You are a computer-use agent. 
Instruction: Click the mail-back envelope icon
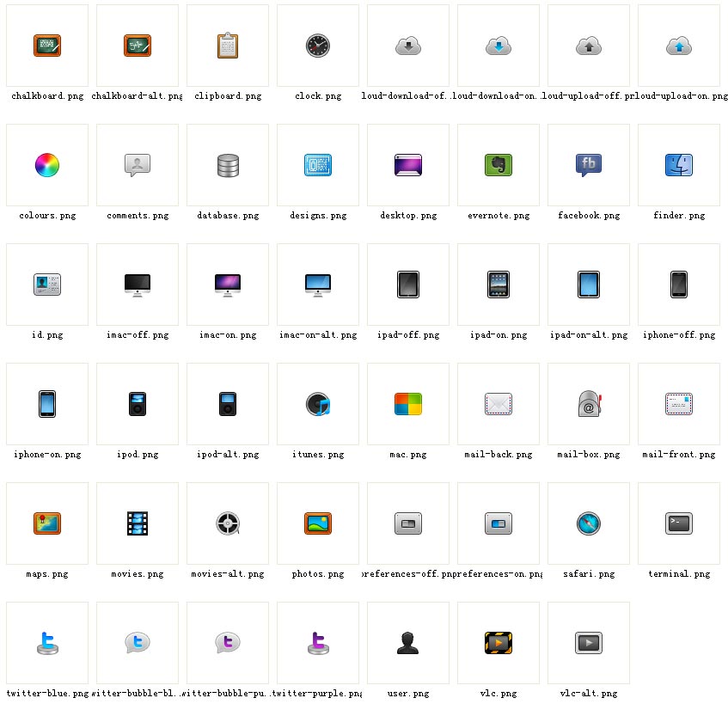[499, 404]
